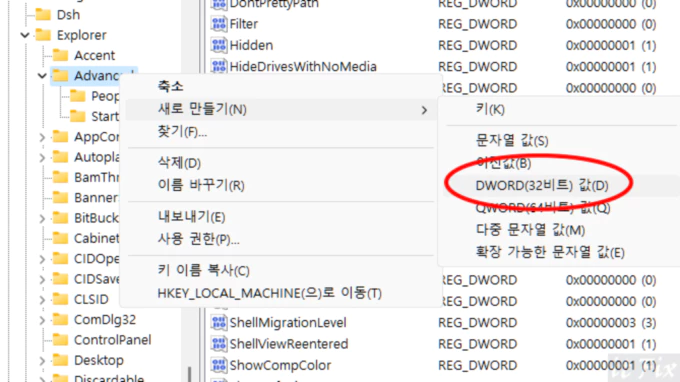Viewport: 680px width, 382px height.
Task: Expand the Desktop tree node
Action: click(x=42, y=361)
